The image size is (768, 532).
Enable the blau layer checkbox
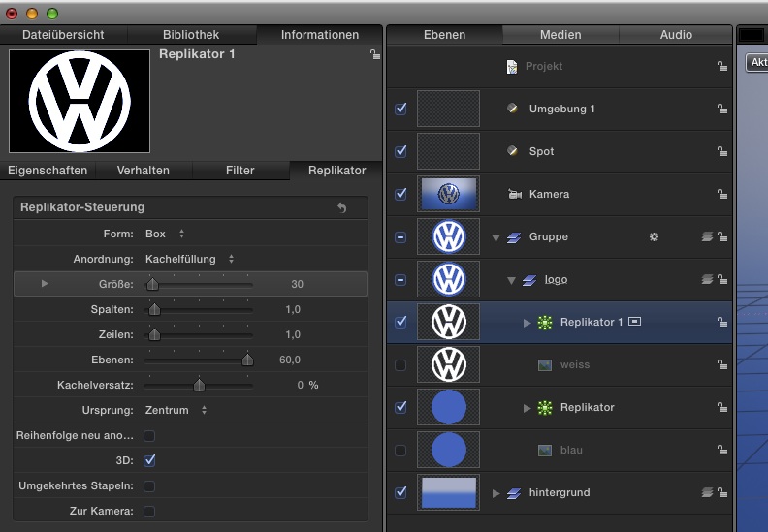pyautogui.click(x=400, y=451)
